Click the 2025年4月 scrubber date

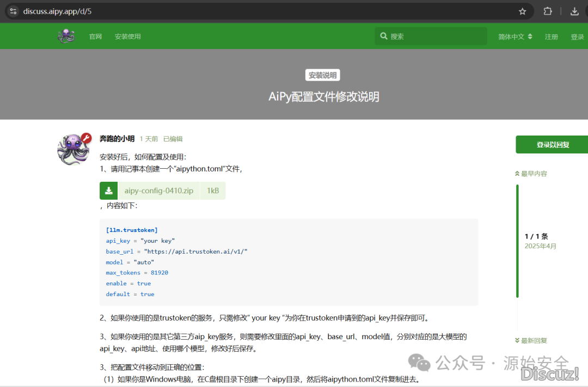tap(541, 246)
